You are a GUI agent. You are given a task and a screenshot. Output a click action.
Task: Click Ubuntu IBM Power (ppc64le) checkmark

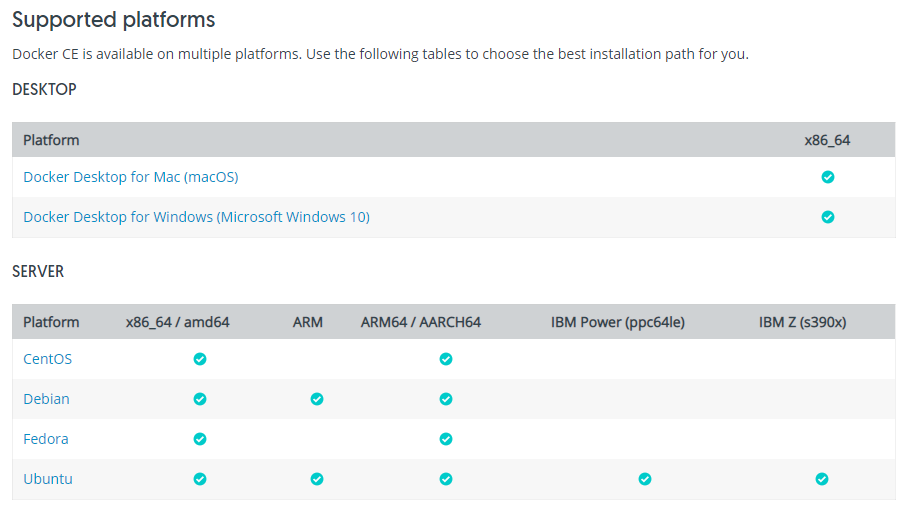[x=645, y=479]
